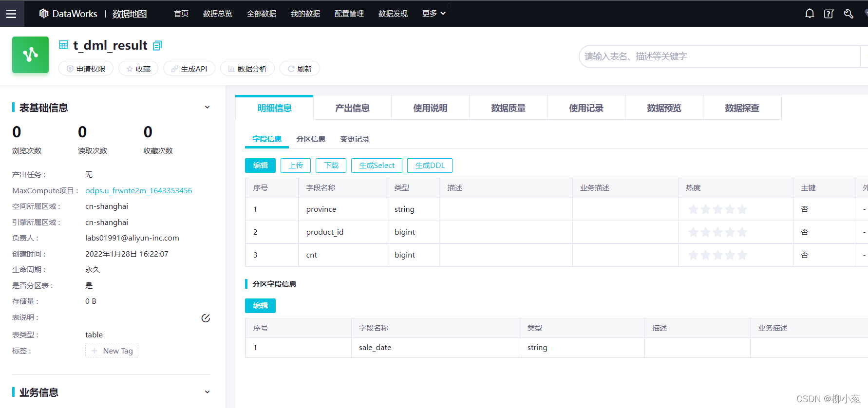Image resolution: width=868 pixels, height=408 pixels.
Task: Click the province field name cell
Action: click(x=342, y=209)
